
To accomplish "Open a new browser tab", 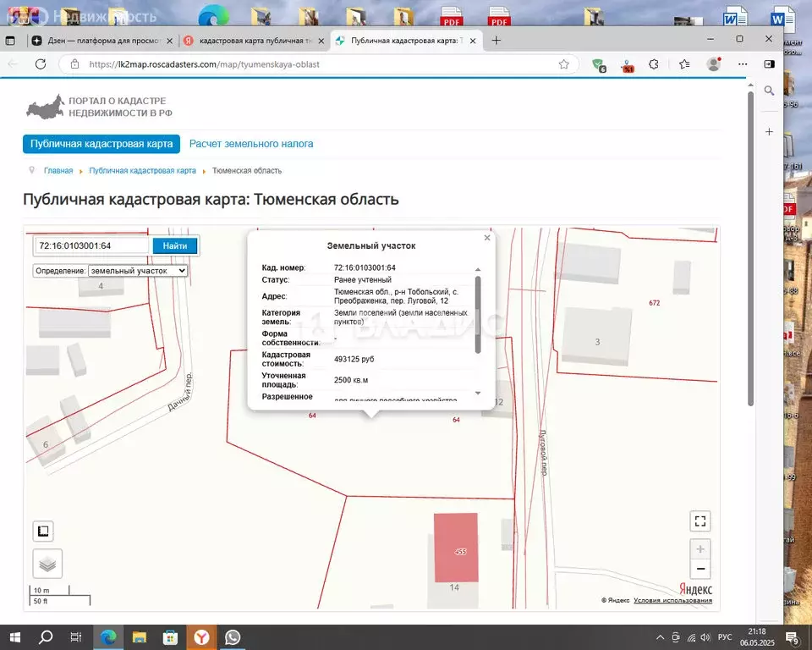I will click(497, 41).
